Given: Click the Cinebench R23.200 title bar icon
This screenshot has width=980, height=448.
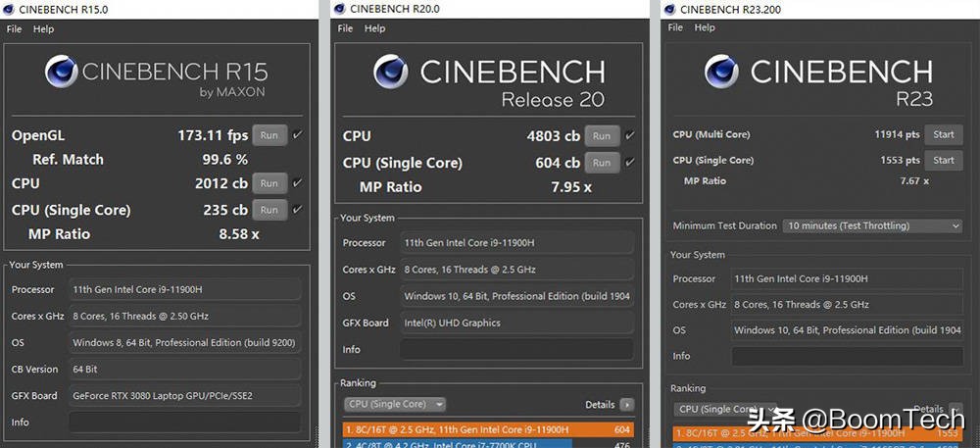Looking at the screenshot, I should (x=669, y=10).
